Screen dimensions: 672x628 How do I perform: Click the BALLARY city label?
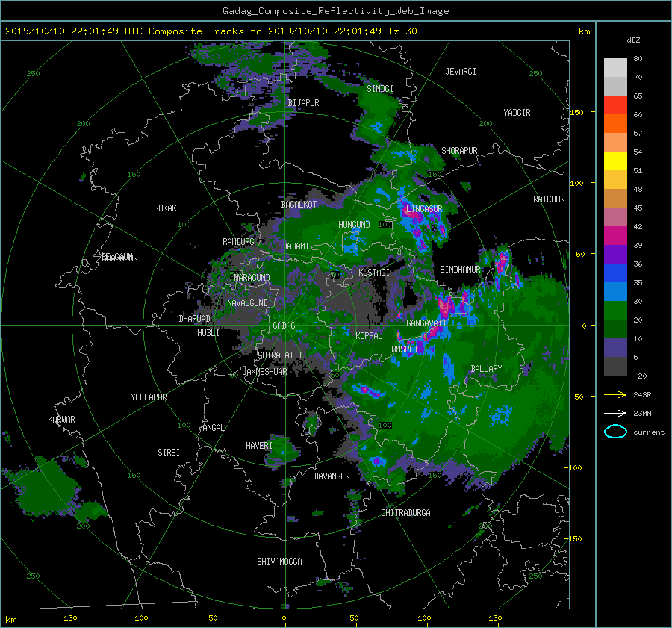486,369
